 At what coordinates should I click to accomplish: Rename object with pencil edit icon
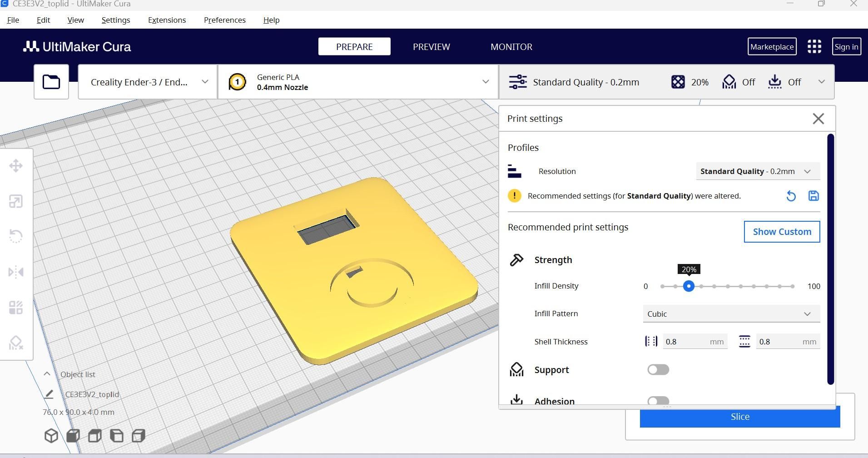[49, 394]
